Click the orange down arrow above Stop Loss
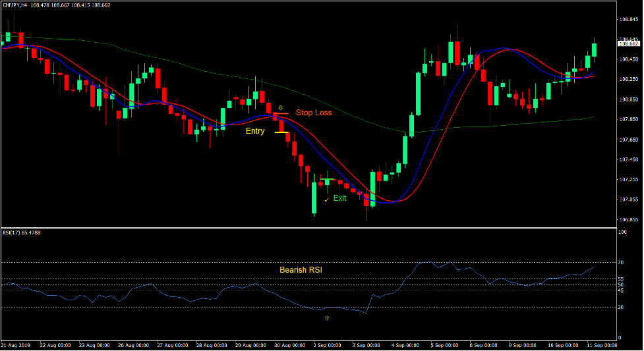This screenshot has height=351, width=644. [x=281, y=108]
